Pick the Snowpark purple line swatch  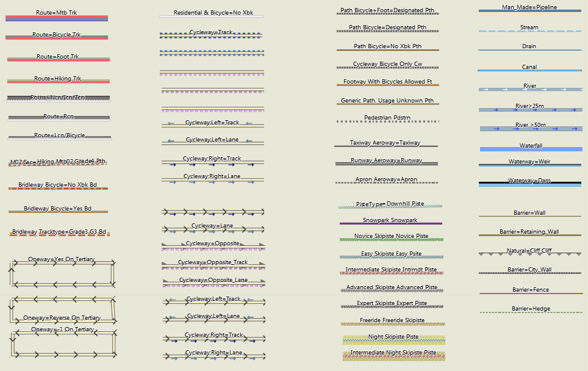tap(390, 223)
